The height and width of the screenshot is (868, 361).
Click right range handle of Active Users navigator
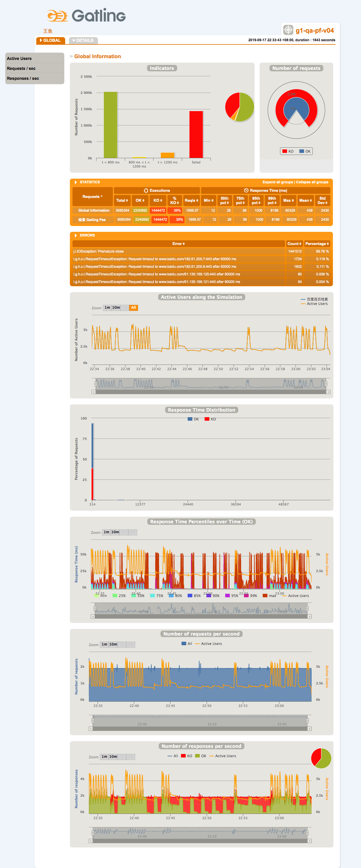click(326, 384)
